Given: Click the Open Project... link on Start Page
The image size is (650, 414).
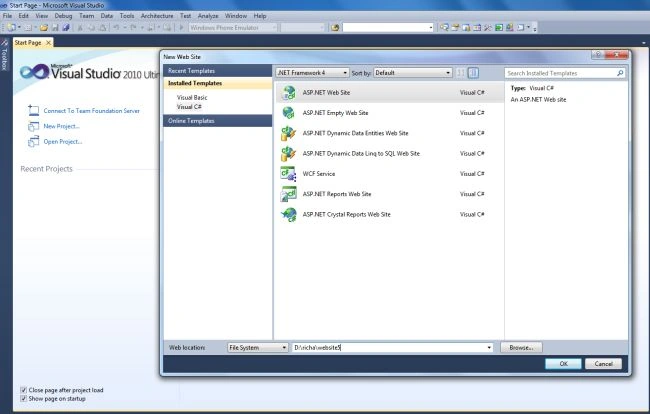Looking at the screenshot, I should [x=63, y=141].
